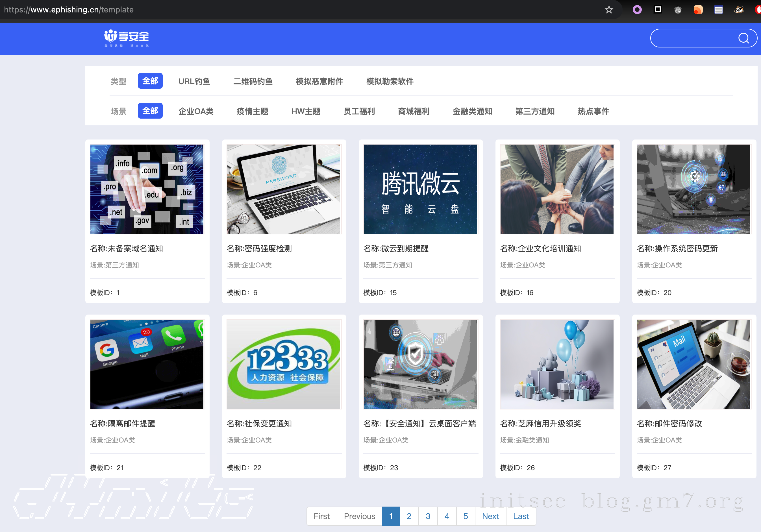
Task: Go to the Next page of templates
Action: (x=490, y=516)
